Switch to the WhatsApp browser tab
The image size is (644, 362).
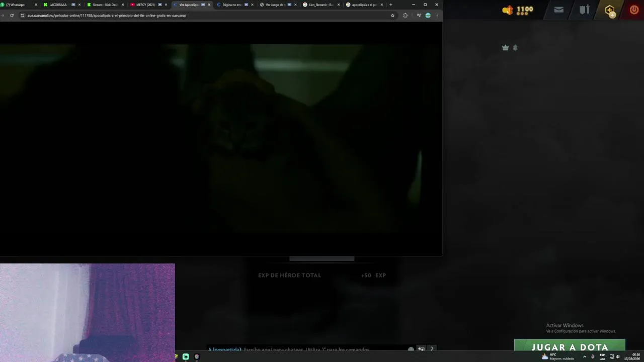click(x=19, y=5)
